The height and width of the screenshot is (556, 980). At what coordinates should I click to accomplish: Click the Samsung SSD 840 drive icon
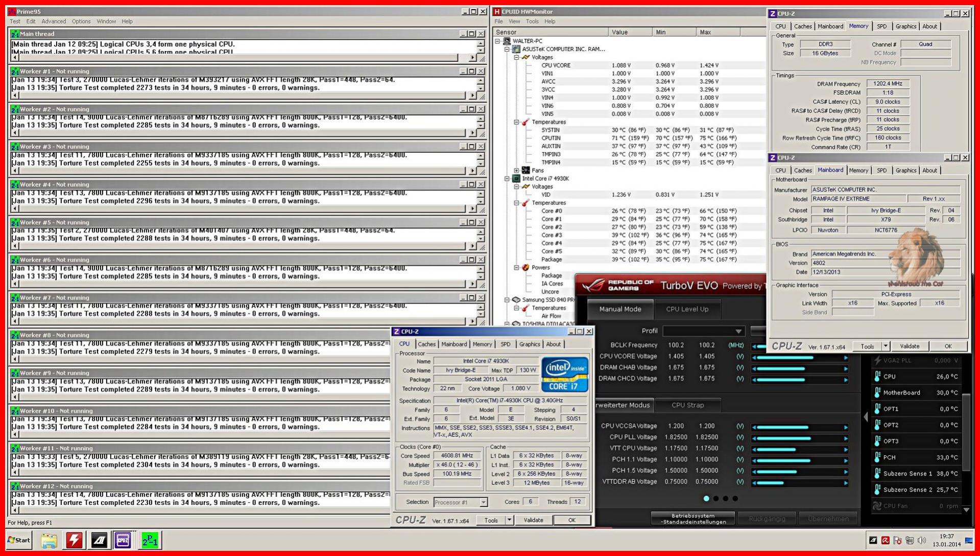(x=516, y=299)
